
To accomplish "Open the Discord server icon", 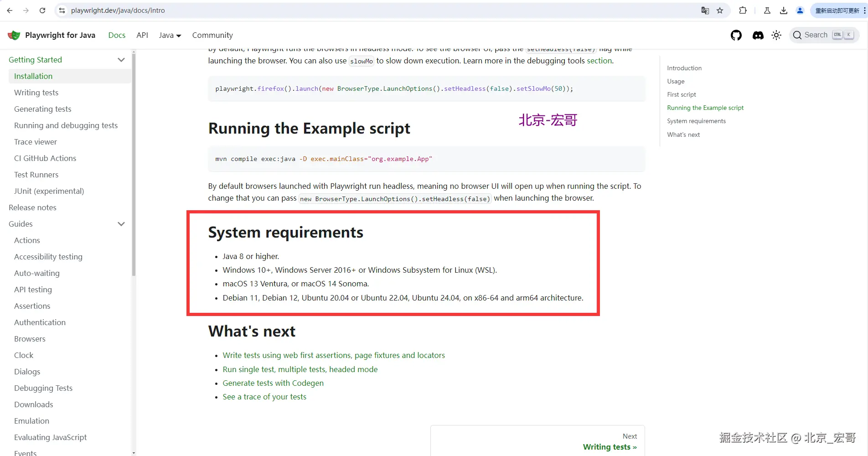I will click(x=758, y=35).
